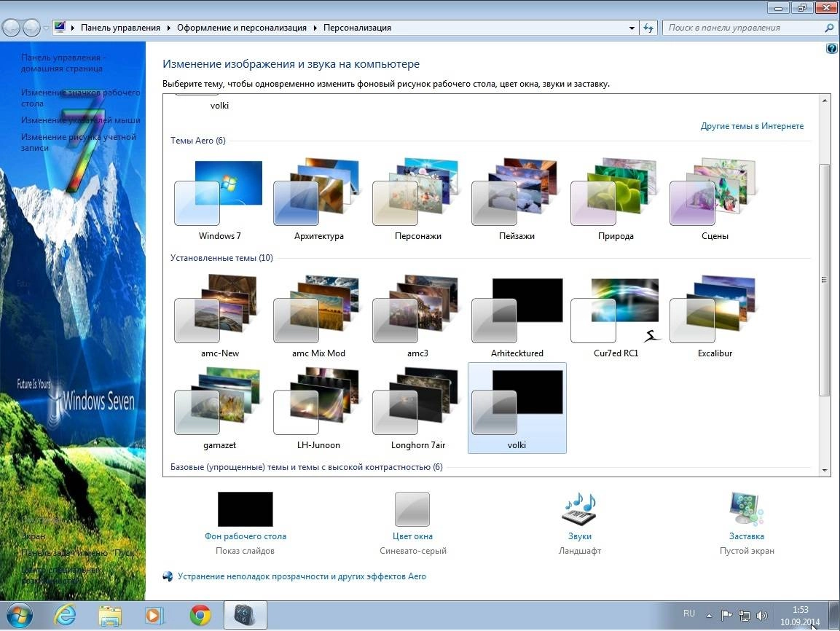Image resolution: width=840 pixels, height=631 pixels.
Task: Show hidden tray icons arrow
Action: [x=709, y=616]
